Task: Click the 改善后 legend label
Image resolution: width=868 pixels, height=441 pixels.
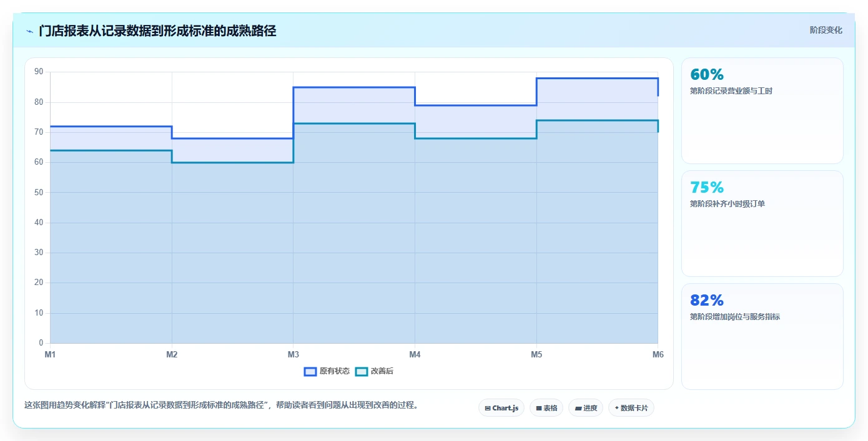Action: pyautogui.click(x=382, y=371)
